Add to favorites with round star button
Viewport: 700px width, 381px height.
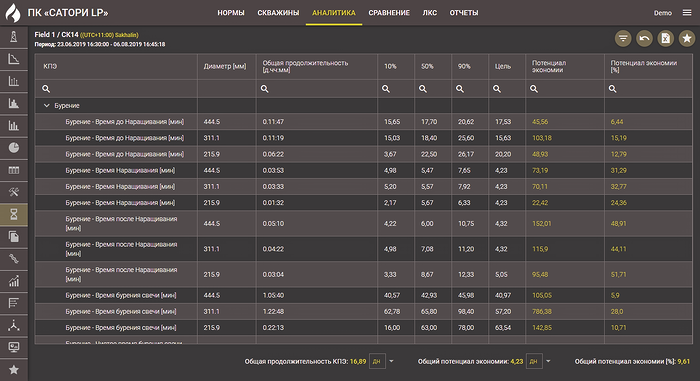(x=687, y=38)
